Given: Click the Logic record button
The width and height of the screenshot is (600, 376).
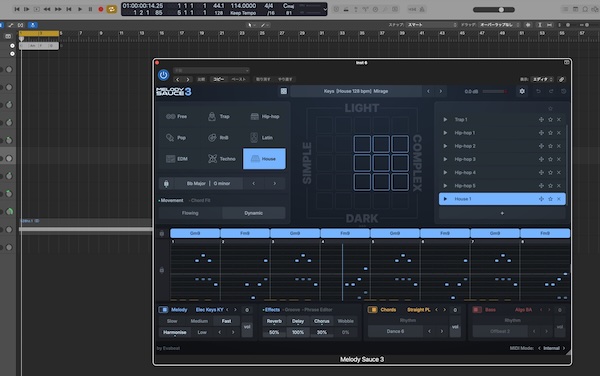Looking at the screenshot, I should 101,9.
